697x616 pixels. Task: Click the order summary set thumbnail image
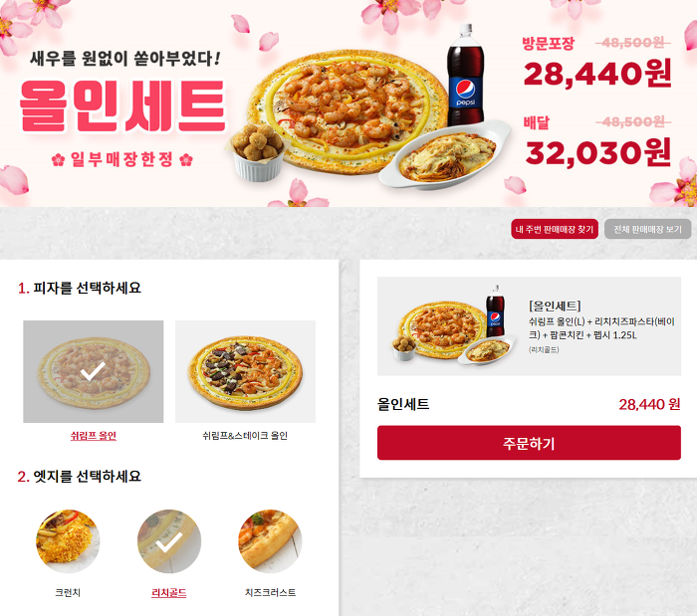pyautogui.click(x=454, y=326)
